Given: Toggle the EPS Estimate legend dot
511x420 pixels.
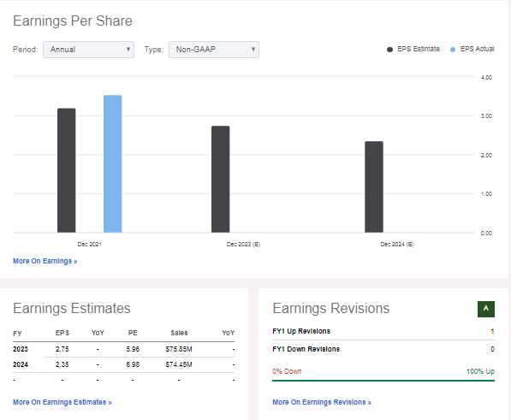Looking at the screenshot, I should pyautogui.click(x=389, y=50).
